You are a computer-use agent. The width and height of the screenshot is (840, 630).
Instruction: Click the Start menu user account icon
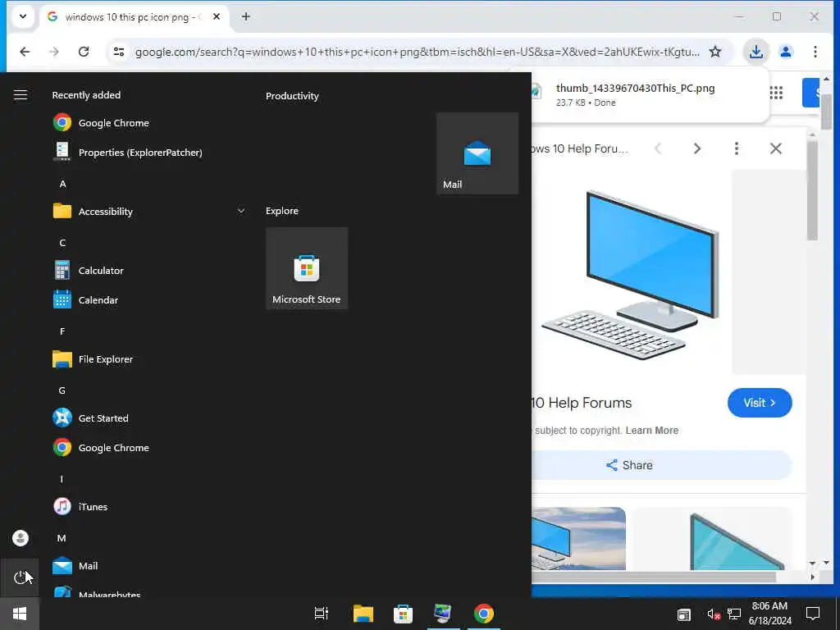click(21, 538)
